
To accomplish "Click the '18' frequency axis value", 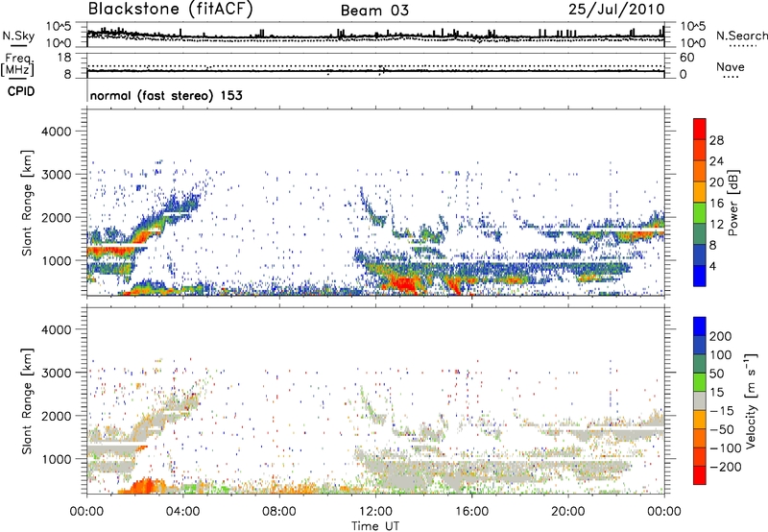I will coord(64,58).
